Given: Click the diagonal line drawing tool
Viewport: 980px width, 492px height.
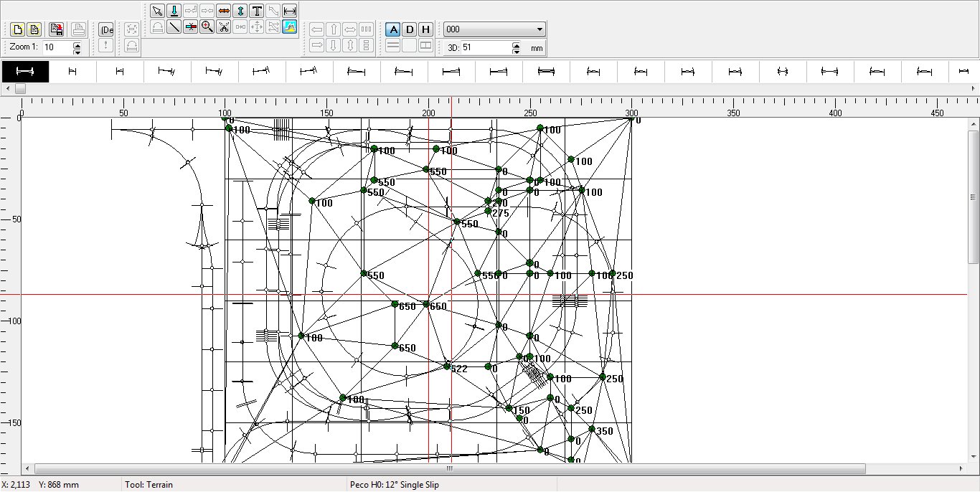Looking at the screenshot, I should click(174, 27).
